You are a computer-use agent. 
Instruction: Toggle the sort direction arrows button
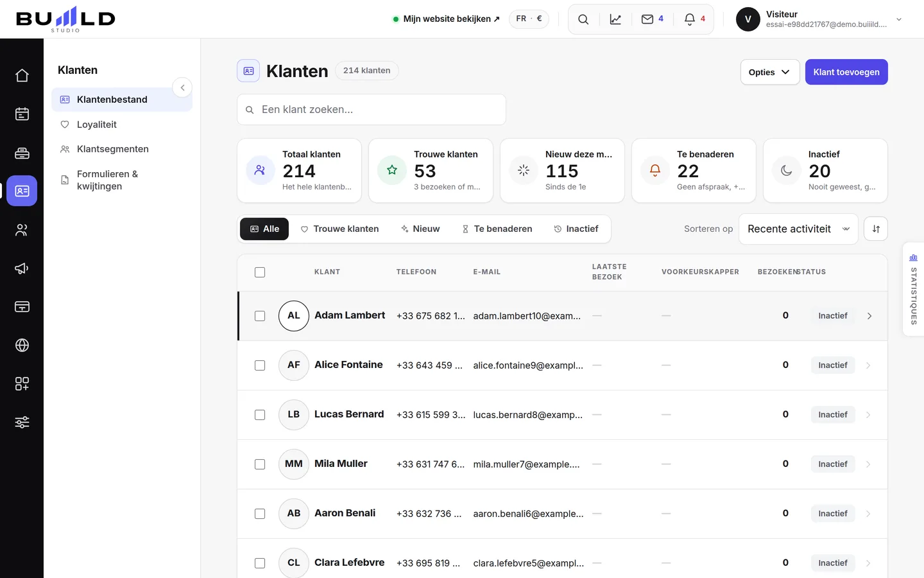[876, 229]
